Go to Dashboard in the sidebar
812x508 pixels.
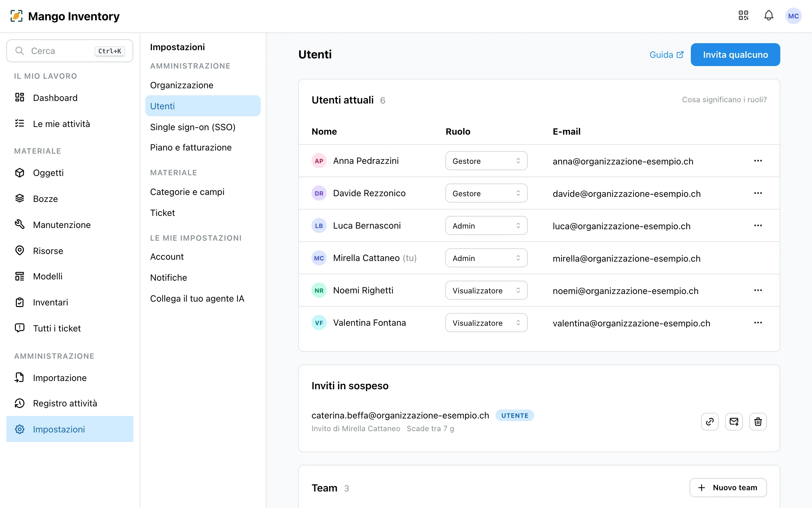click(x=70, y=98)
